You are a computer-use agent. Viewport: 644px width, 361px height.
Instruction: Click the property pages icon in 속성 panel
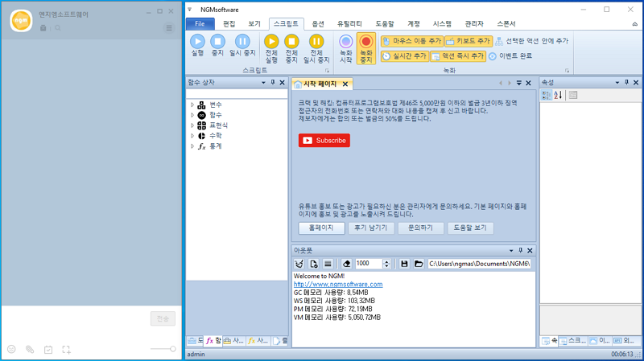coord(573,95)
